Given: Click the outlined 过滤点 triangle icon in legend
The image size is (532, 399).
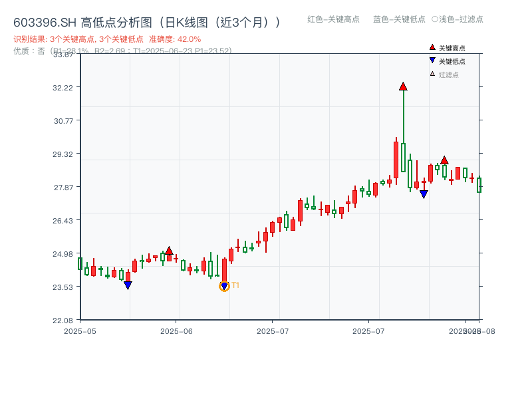Looking at the screenshot, I should pyautogui.click(x=431, y=74).
